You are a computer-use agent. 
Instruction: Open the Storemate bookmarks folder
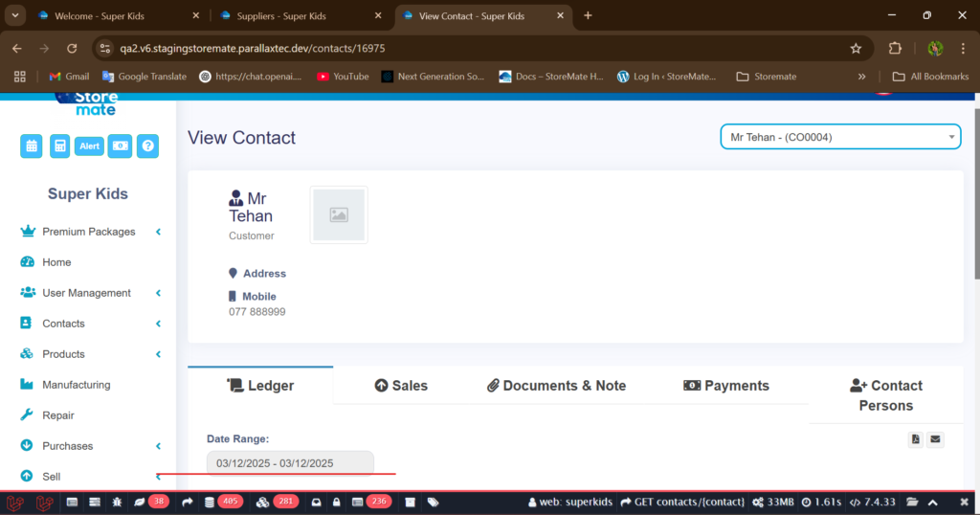tap(767, 77)
